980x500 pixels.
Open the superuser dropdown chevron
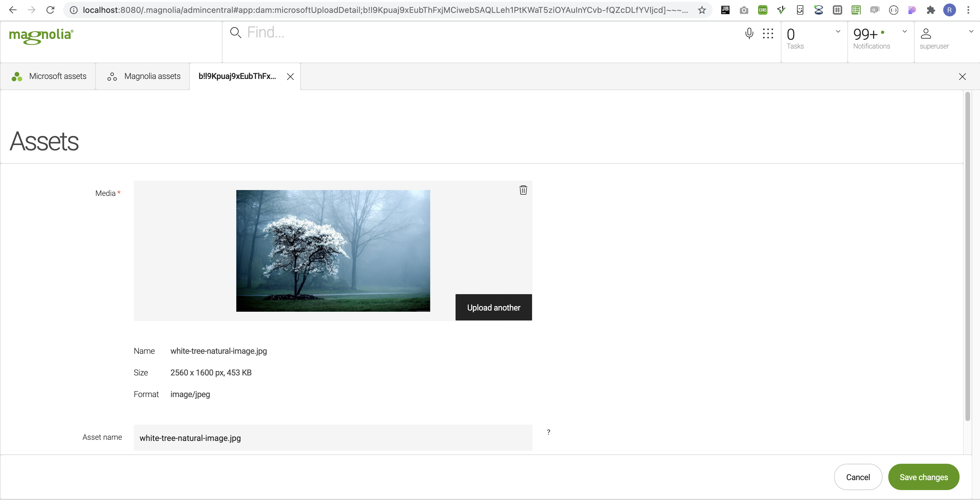point(971,31)
